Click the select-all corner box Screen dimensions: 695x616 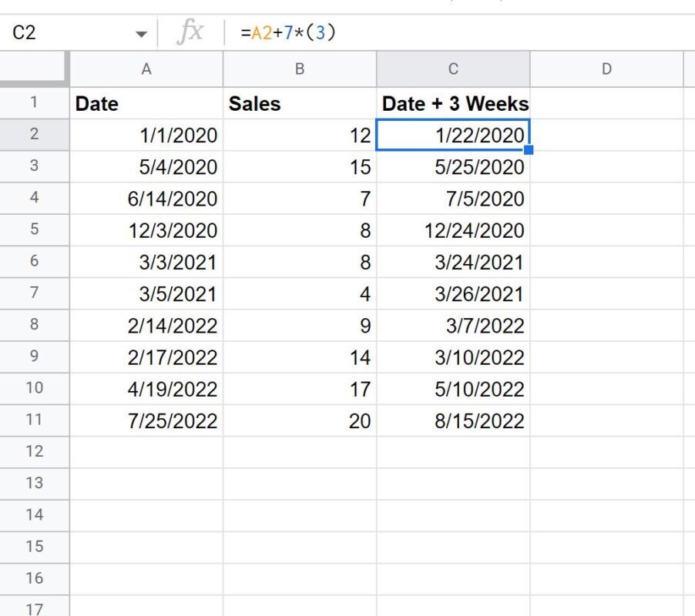tap(34, 68)
